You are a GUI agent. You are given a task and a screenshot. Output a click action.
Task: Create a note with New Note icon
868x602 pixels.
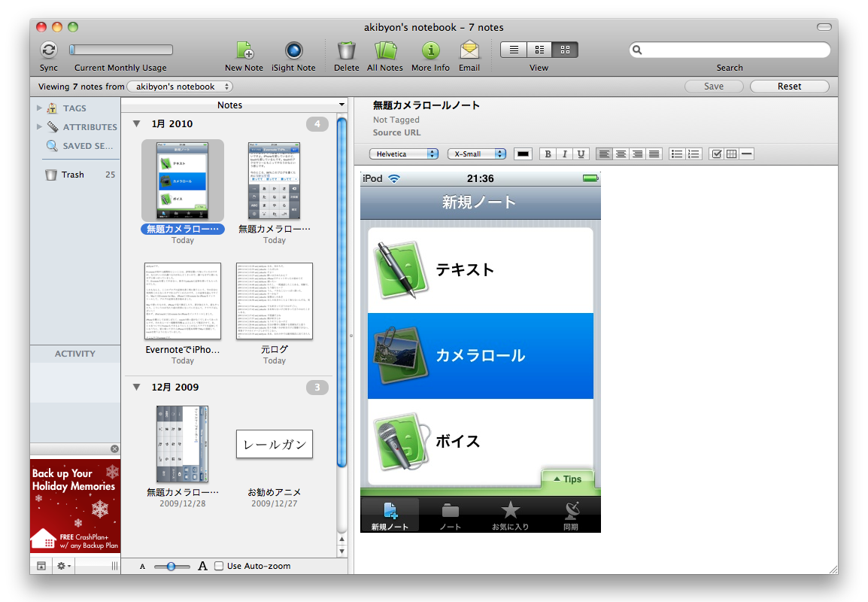[x=244, y=50]
